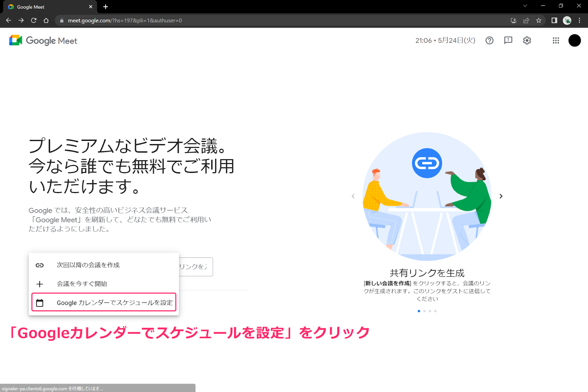Click the shared link illustration
Image resolution: width=588 pixels, height=392 pixels.
[x=427, y=196]
